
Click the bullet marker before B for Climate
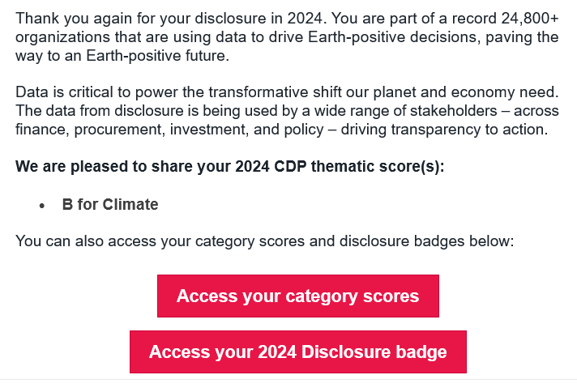coord(42,206)
